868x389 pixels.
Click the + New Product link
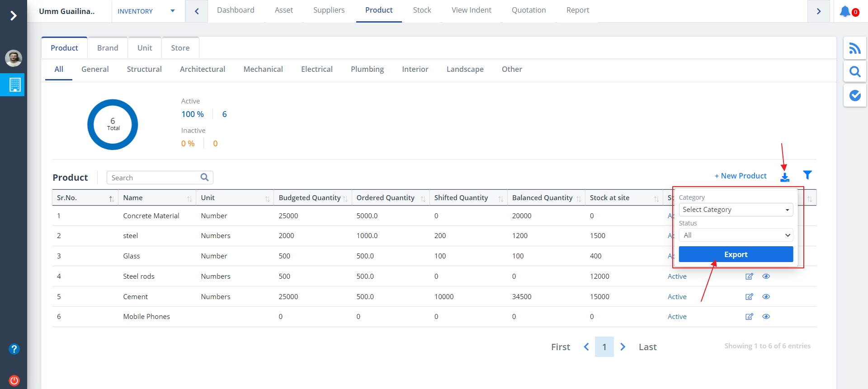[x=740, y=176]
